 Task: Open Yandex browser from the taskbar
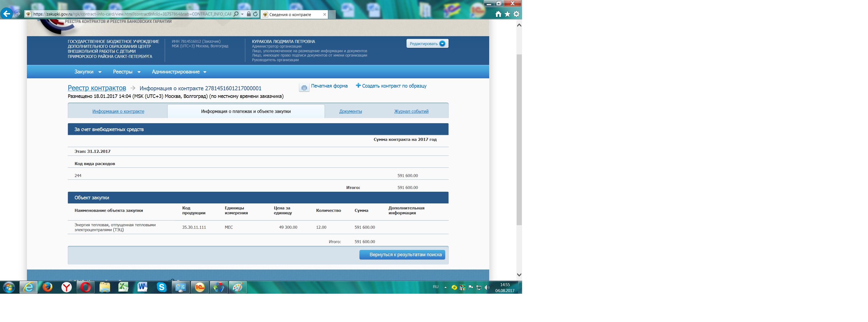pyautogui.click(x=67, y=287)
